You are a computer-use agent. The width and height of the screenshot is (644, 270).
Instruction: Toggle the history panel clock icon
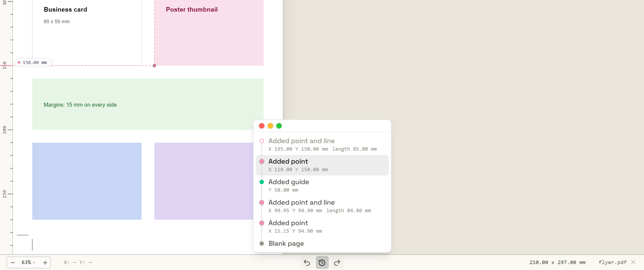pos(322,262)
